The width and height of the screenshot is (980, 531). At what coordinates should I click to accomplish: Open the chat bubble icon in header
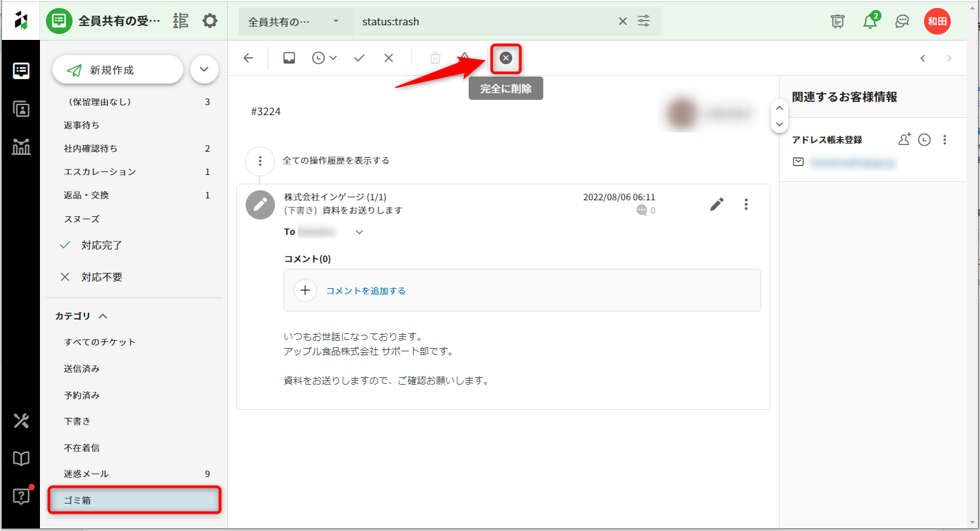pyautogui.click(x=902, y=21)
